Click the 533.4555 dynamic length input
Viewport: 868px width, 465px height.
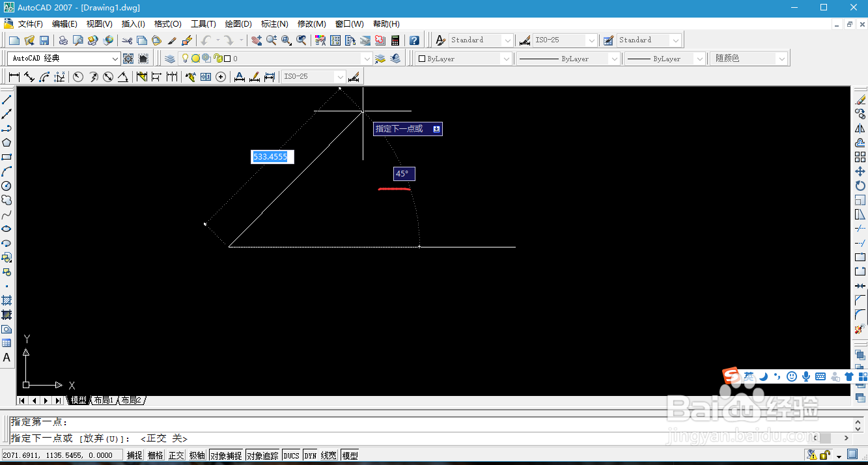coord(273,157)
